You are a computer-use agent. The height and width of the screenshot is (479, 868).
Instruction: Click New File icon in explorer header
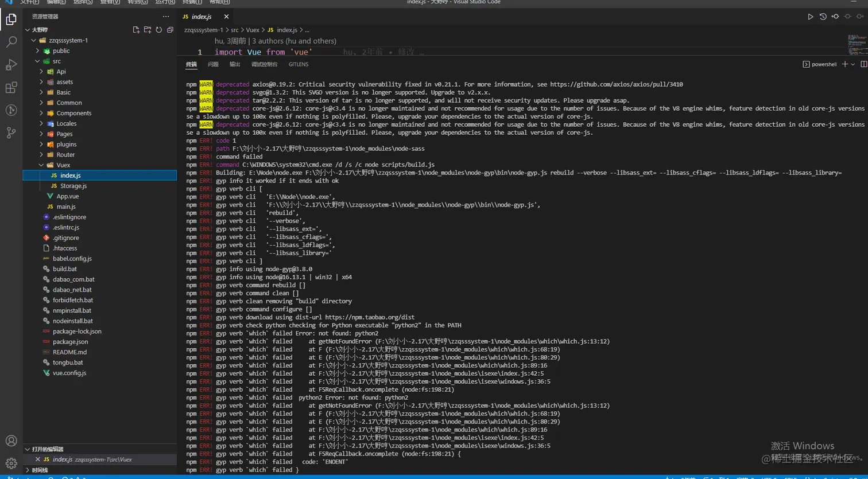[x=136, y=30]
